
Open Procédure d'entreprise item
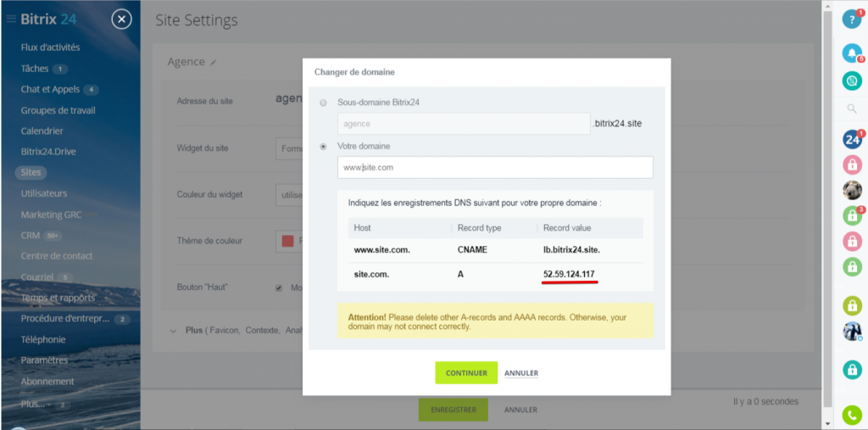click(x=65, y=319)
